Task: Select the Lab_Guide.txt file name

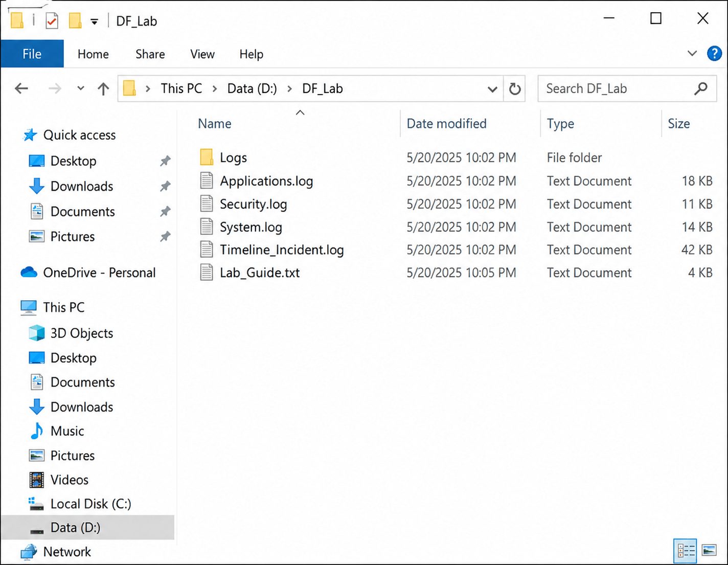Action: pyautogui.click(x=260, y=273)
